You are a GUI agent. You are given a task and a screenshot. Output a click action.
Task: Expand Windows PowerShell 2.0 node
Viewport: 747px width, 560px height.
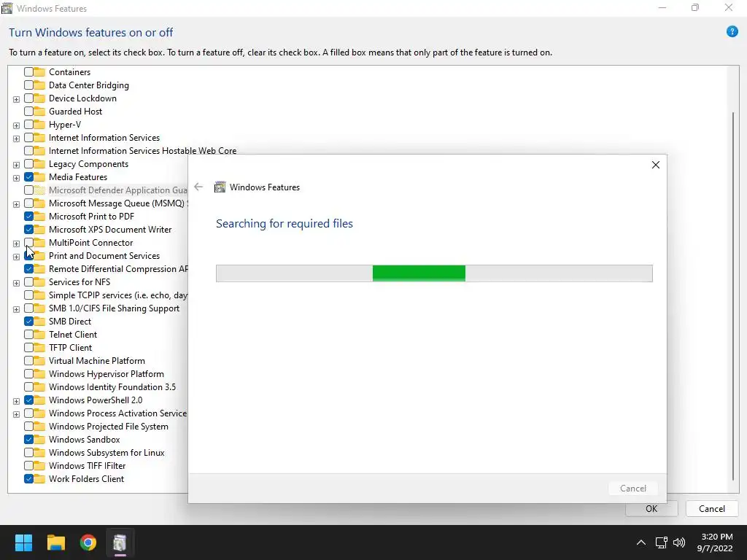tap(16, 401)
